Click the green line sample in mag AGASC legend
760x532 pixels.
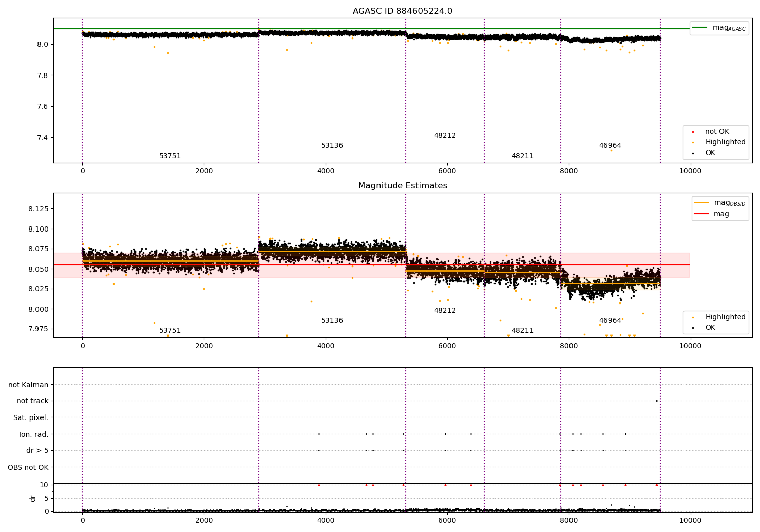[x=700, y=28]
